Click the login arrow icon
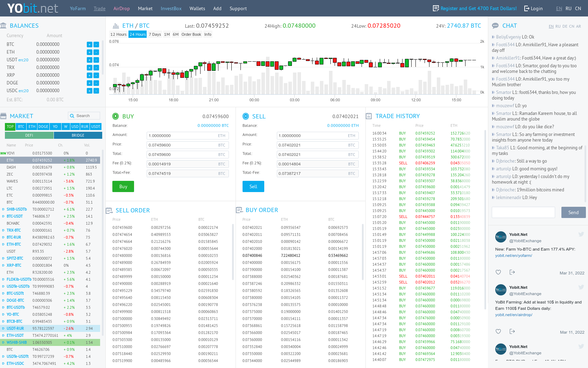 [x=527, y=8]
